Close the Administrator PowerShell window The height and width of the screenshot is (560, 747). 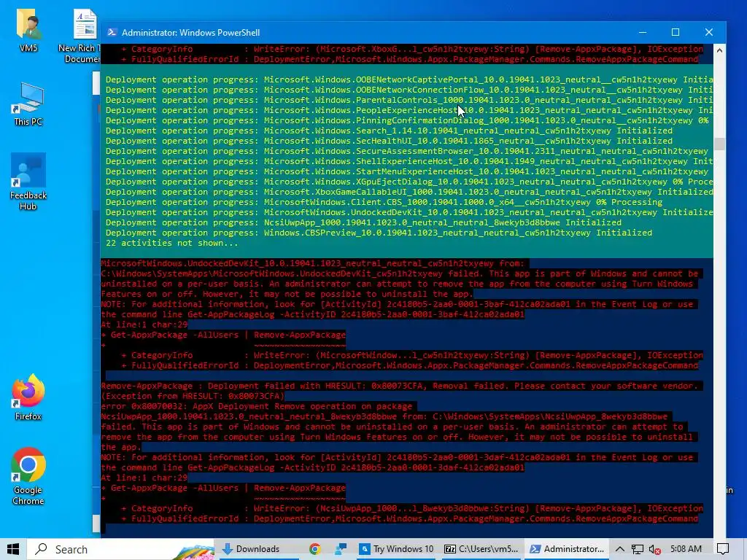[x=709, y=32]
